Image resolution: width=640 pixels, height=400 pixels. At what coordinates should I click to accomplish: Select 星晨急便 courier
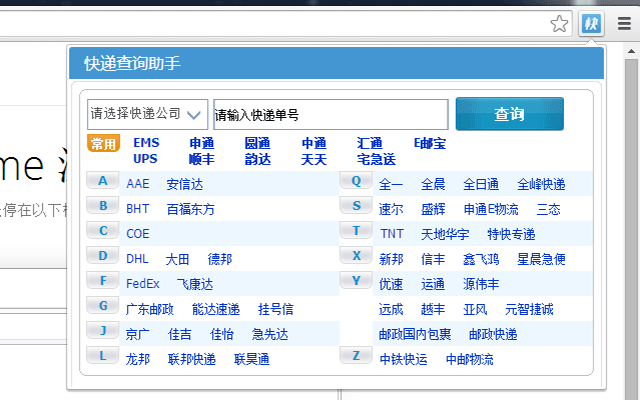click(x=541, y=259)
